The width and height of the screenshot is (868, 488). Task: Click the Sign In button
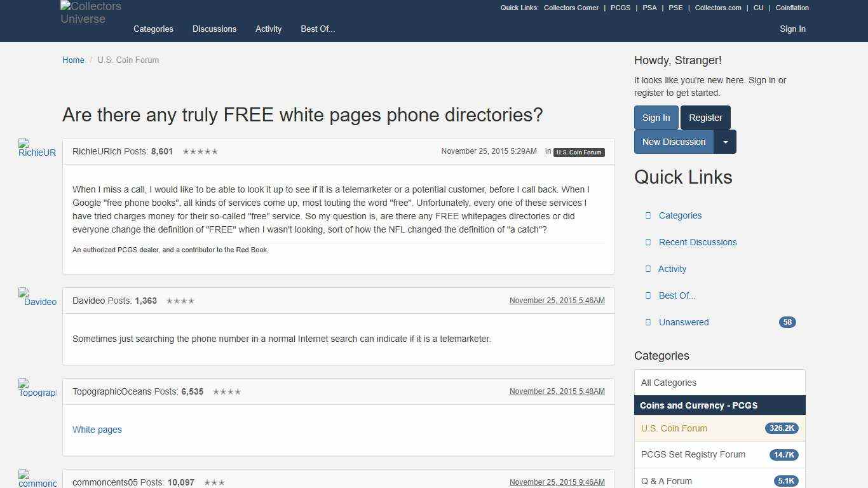click(656, 117)
